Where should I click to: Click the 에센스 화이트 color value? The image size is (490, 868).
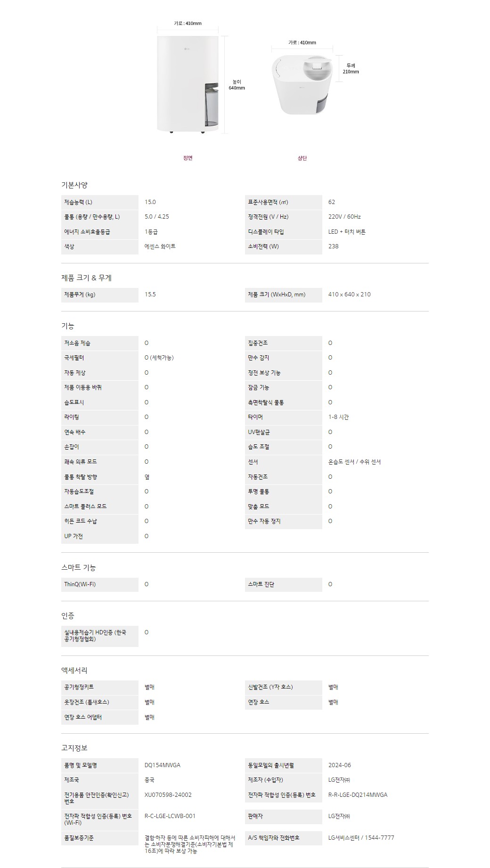(160, 246)
